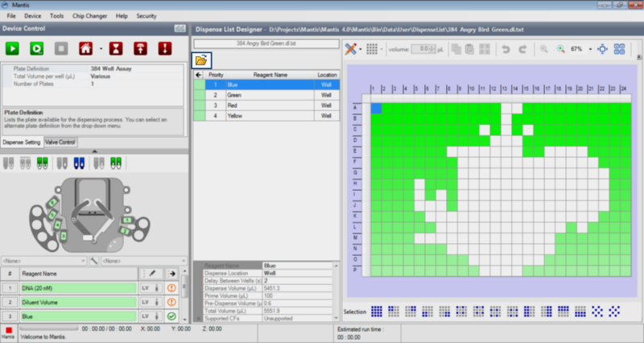Image resolution: width=644 pixels, height=343 pixels.
Task: Click the redo arrow
Action: tap(522, 49)
